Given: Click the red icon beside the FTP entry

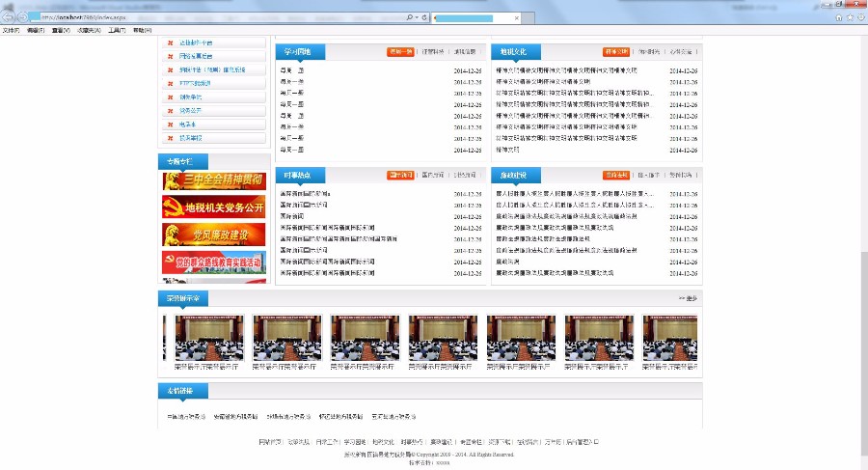Looking at the screenshot, I should [x=171, y=83].
